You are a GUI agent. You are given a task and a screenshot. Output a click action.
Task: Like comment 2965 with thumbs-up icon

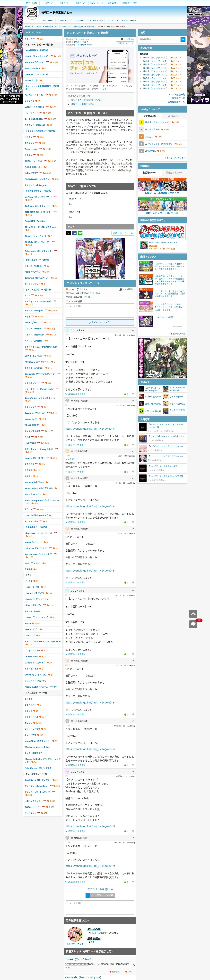click(125, 394)
